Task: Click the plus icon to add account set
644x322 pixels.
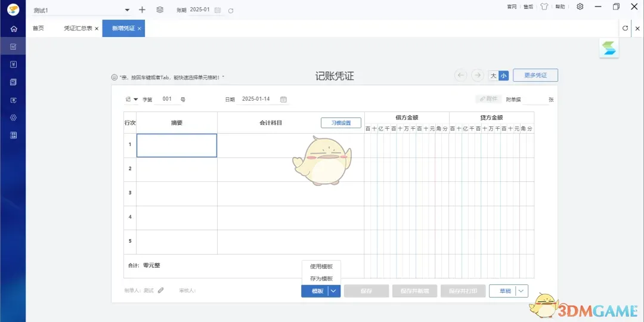Action: 142,10
